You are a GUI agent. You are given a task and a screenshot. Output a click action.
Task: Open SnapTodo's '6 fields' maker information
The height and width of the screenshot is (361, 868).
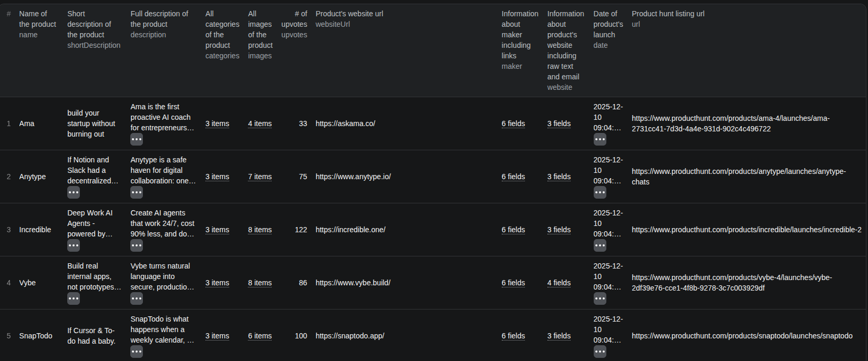click(513, 336)
